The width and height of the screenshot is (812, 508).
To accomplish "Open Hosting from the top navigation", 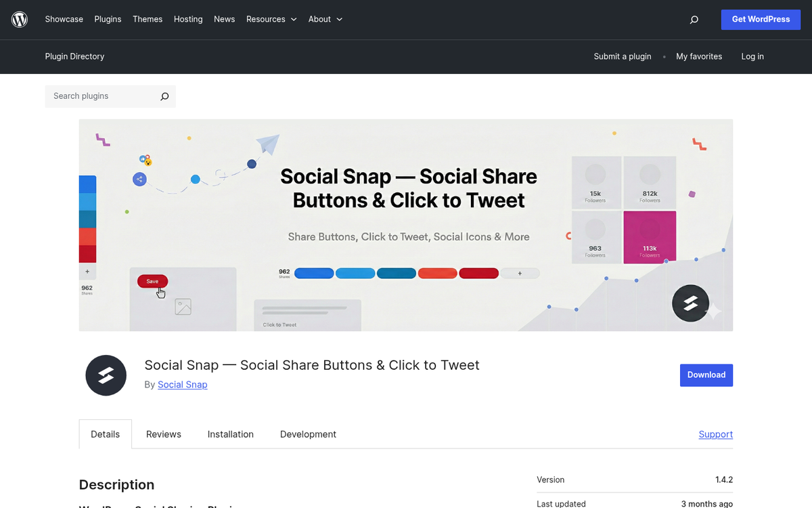I will click(188, 19).
